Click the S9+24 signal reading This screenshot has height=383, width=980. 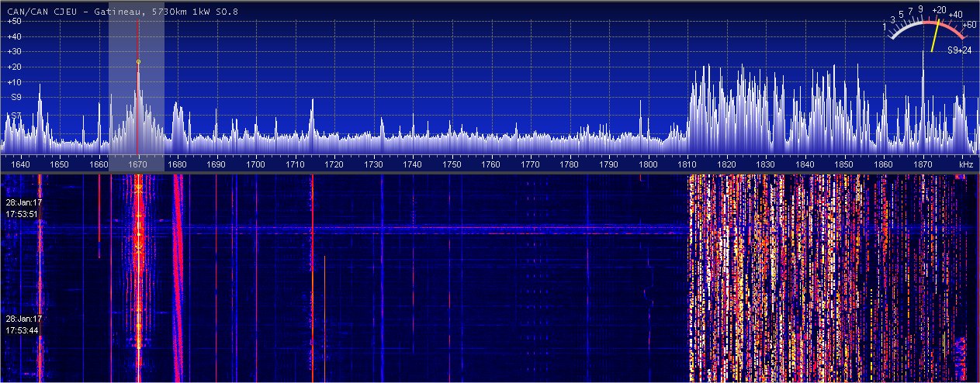point(959,50)
